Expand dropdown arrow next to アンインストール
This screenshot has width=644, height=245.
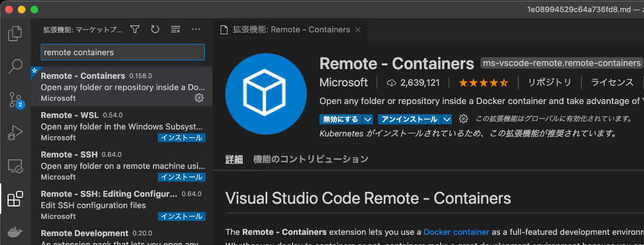pos(447,119)
